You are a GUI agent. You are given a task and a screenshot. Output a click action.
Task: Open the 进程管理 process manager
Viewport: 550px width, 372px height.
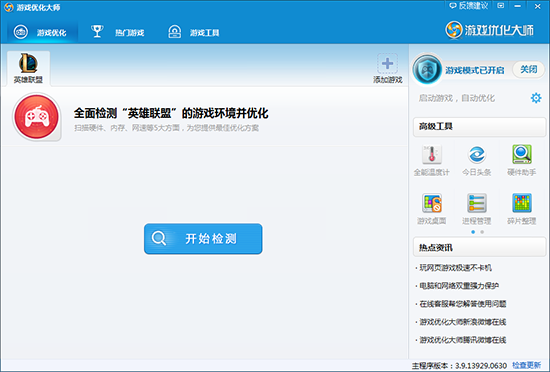477,203
